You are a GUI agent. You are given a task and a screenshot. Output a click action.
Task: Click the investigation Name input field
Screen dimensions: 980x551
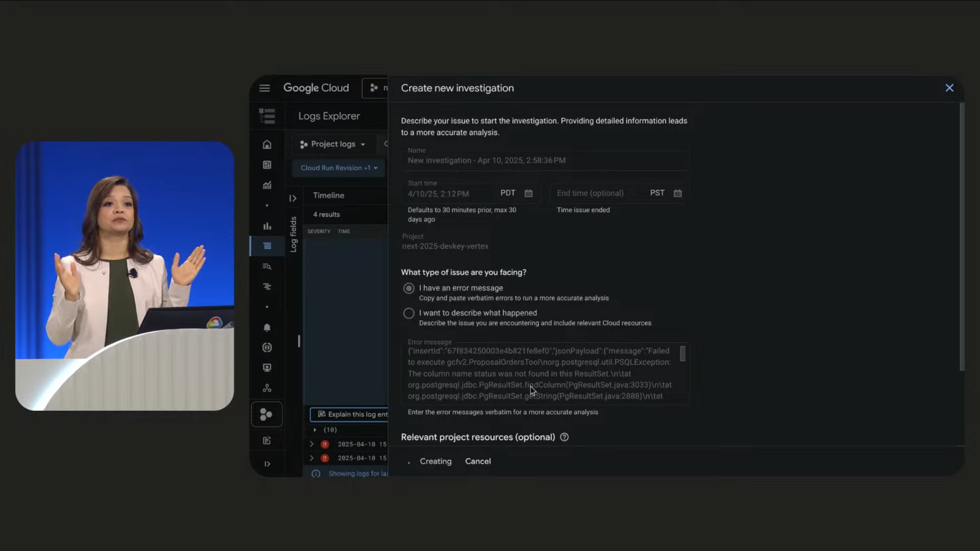pyautogui.click(x=544, y=160)
